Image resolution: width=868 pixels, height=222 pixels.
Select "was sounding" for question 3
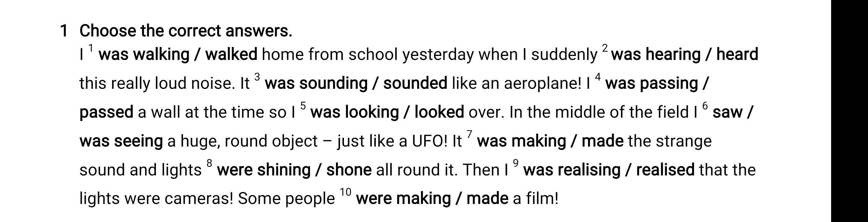click(316, 84)
